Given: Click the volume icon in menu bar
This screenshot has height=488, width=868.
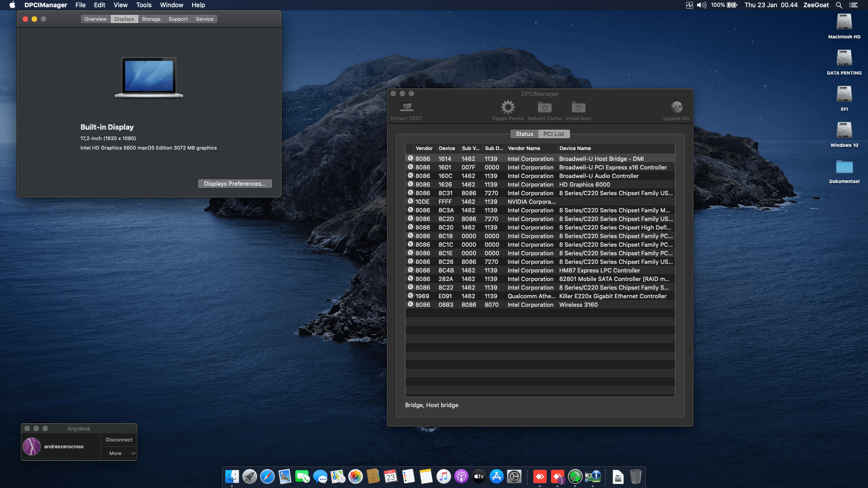Looking at the screenshot, I should (x=701, y=5).
